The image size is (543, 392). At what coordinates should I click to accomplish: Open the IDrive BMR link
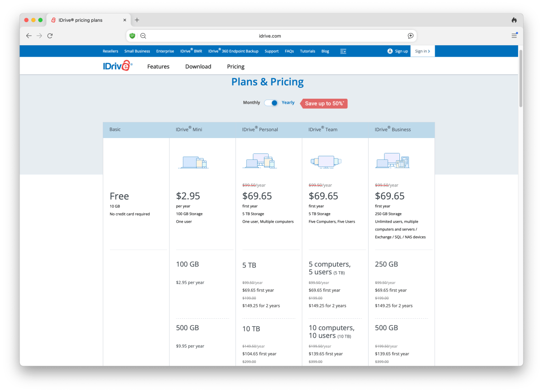pos(191,51)
